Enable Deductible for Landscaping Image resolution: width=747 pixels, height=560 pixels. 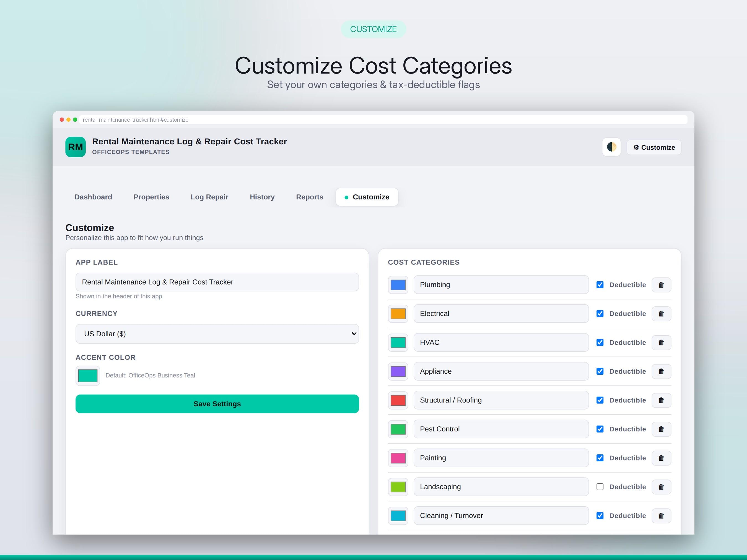point(600,487)
